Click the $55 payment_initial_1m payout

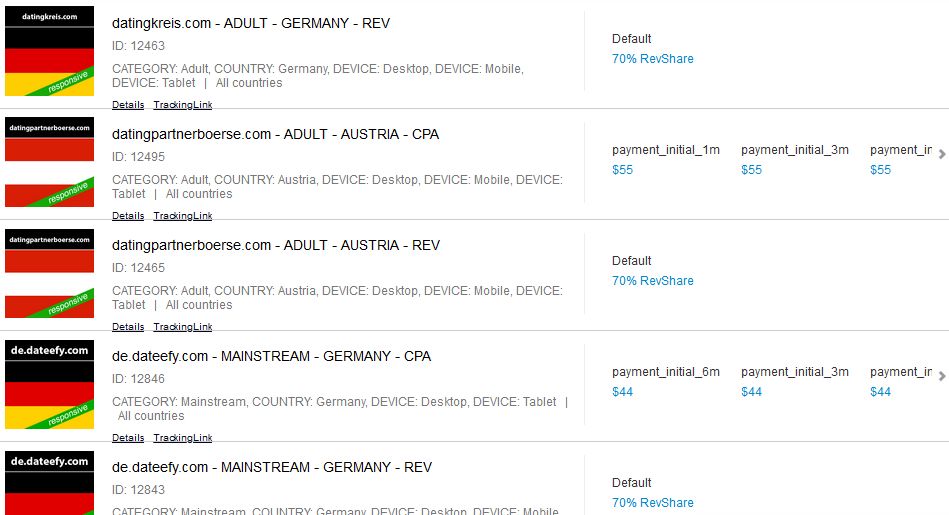pyautogui.click(x=623, y=170)
